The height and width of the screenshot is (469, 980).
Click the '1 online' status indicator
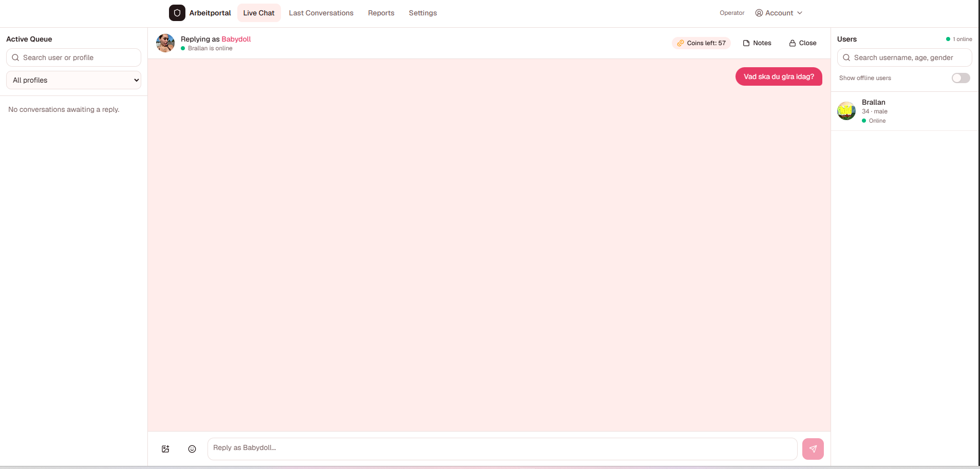tap(959, 39)
